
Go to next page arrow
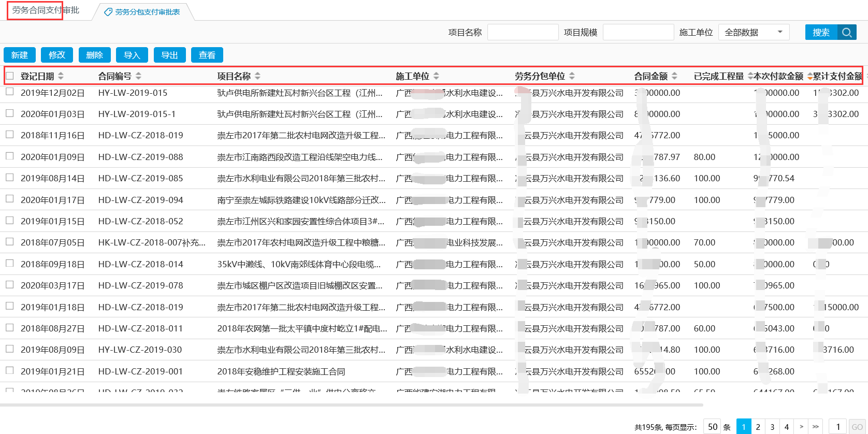point(801,427)
